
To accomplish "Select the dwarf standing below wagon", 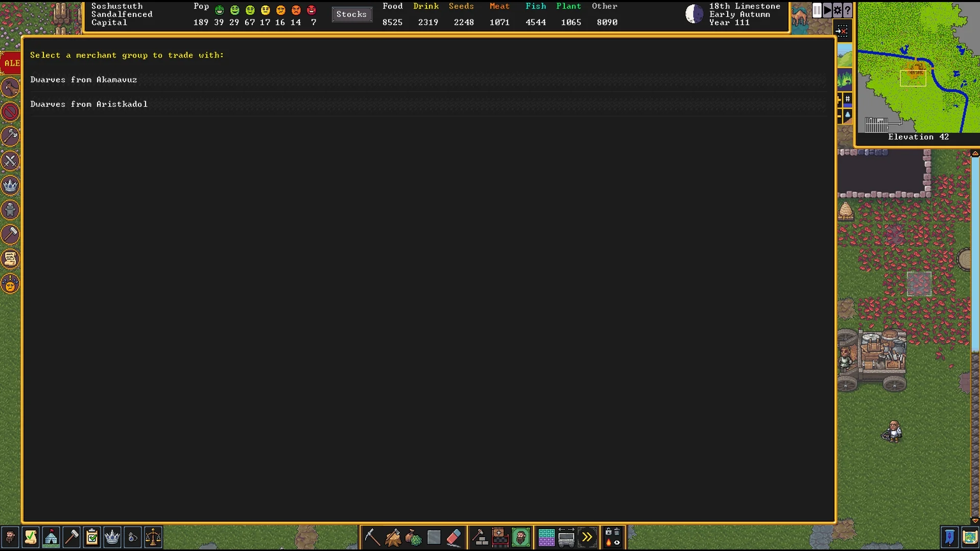I will tap(893, 432).
